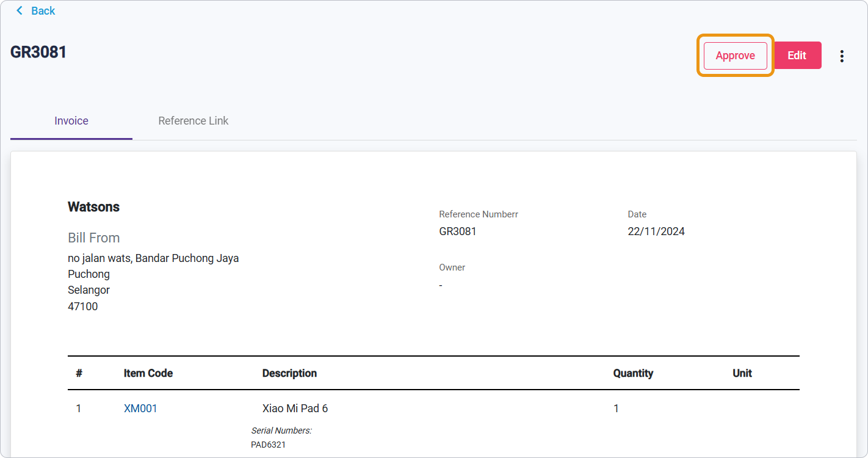This screenshot has height=458, width=868.
Task: Click the Item Code column header
Action: click(x=148, y=373)
